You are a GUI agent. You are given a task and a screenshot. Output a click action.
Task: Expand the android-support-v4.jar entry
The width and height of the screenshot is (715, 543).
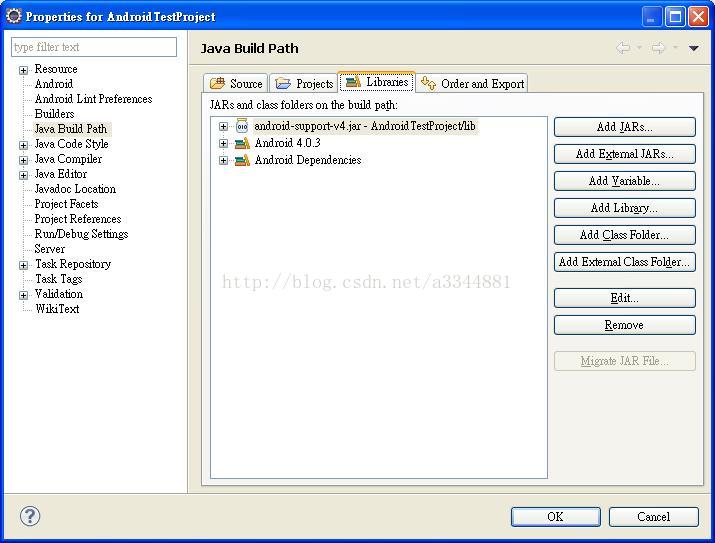pyautogui.click(x=223, y=126)
